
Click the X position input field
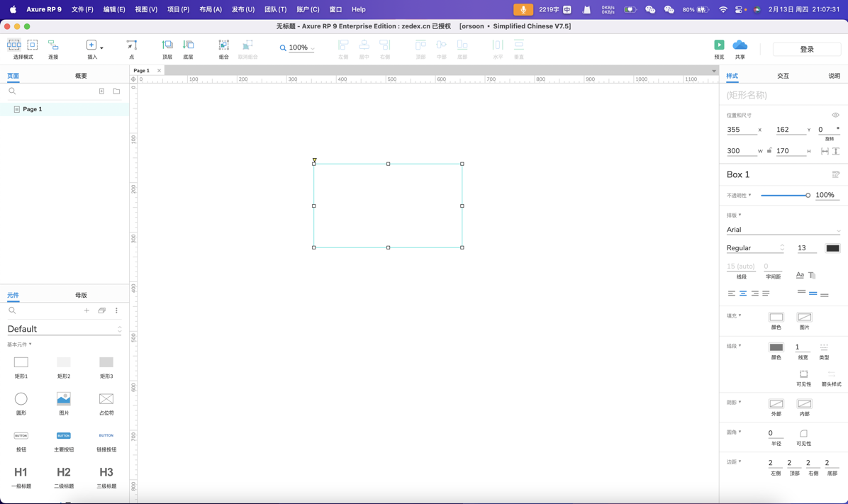tap(740, 130)
